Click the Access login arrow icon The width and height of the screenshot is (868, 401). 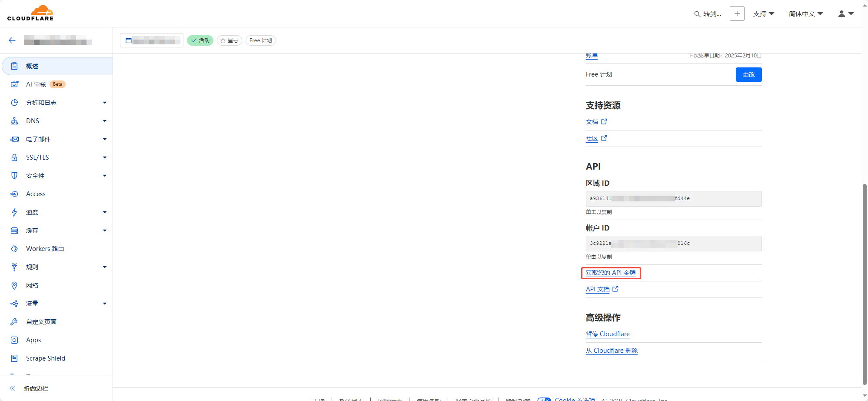coord(14,194)
